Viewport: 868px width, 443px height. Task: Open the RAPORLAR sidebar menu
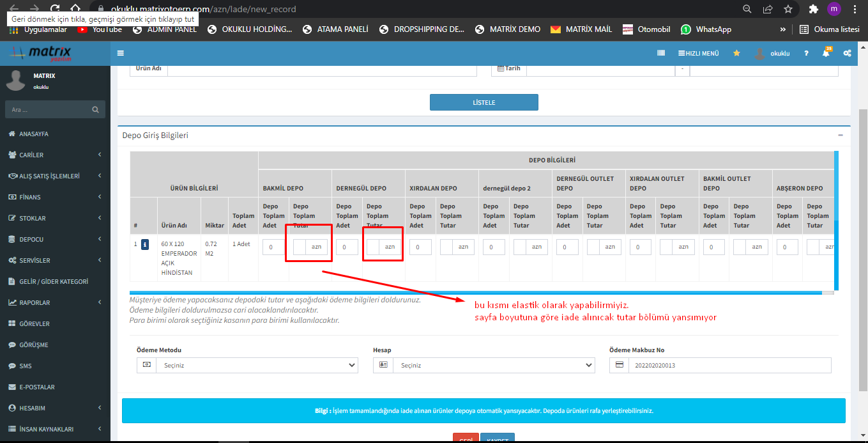55,302
